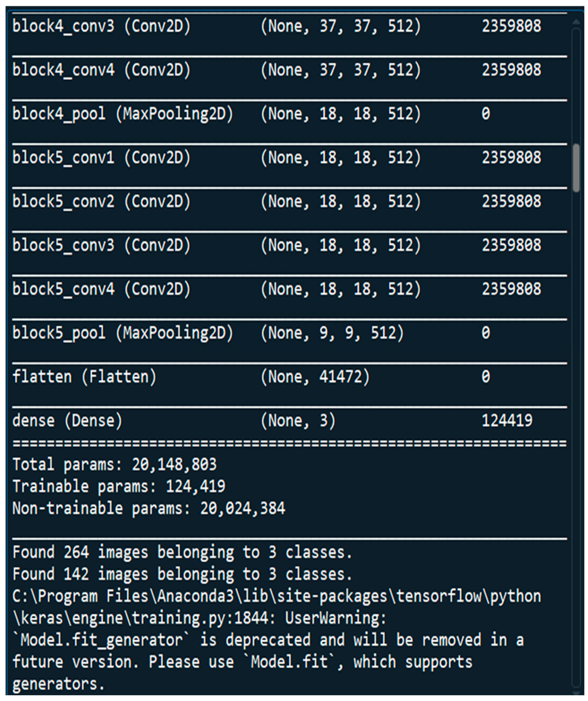Click the block4_conv3 (Conv2D) layer name

point(101,26)
